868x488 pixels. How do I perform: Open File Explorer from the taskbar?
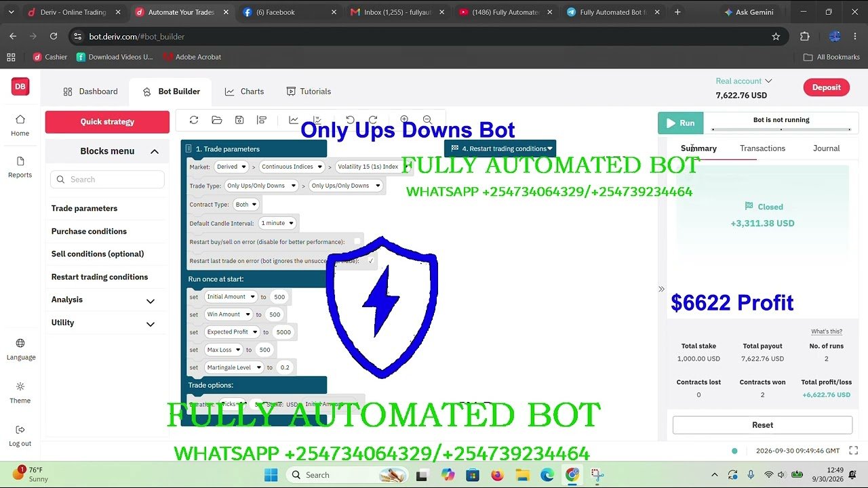point(522,474)
